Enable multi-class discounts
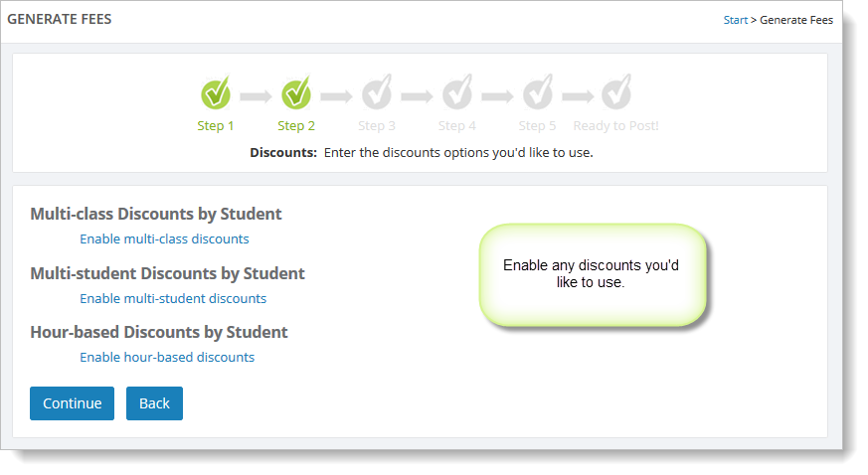 pos(164,238)
